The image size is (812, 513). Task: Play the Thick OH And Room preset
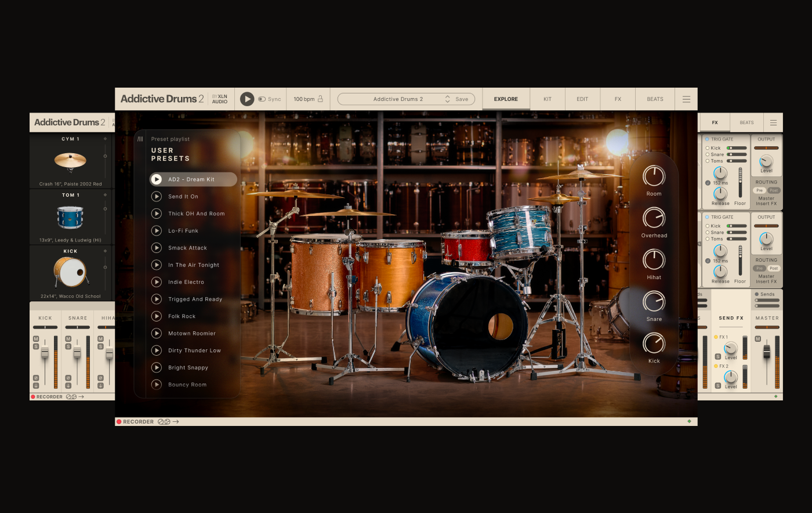coord(157,214)
